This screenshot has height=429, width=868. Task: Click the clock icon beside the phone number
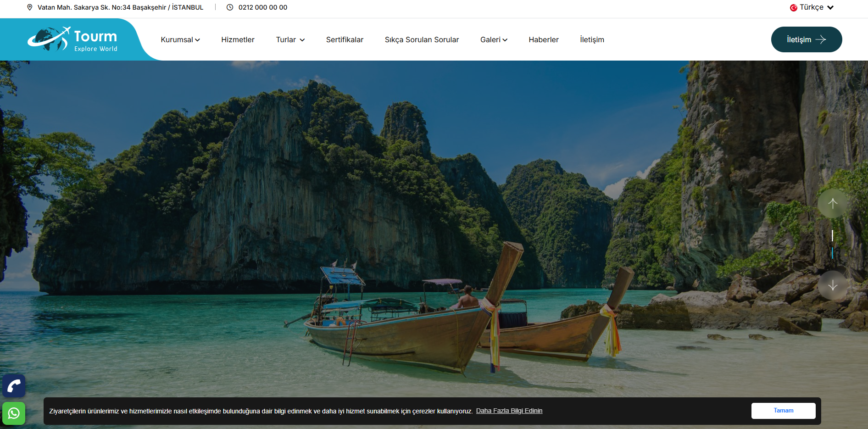[x=229, y=7]
